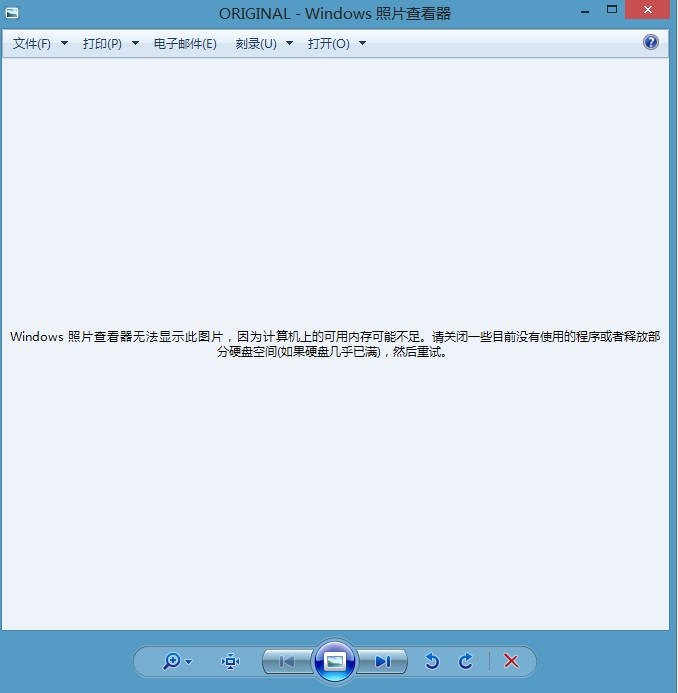Open the 文件(F) menu
The width and height of the screenshot is (678, 693).
32,43
